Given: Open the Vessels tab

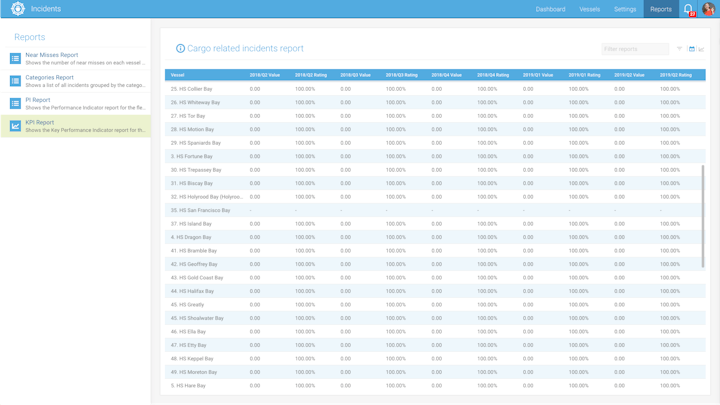Looking at the screenshot, I should [x=590, y=9].
